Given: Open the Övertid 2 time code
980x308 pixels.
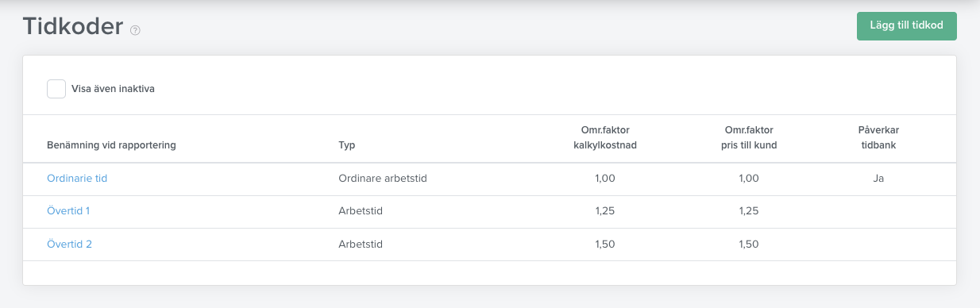Looking at the screenshot, I should click(69, 244).
